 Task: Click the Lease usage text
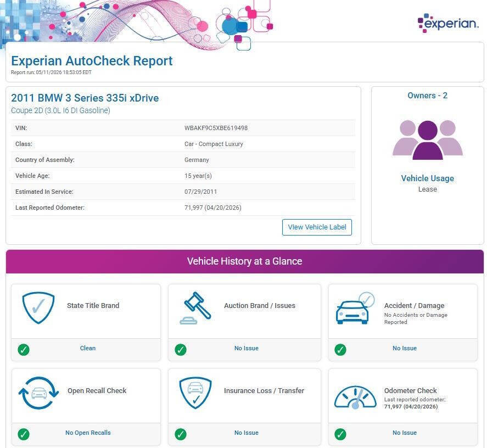(427, 189)
